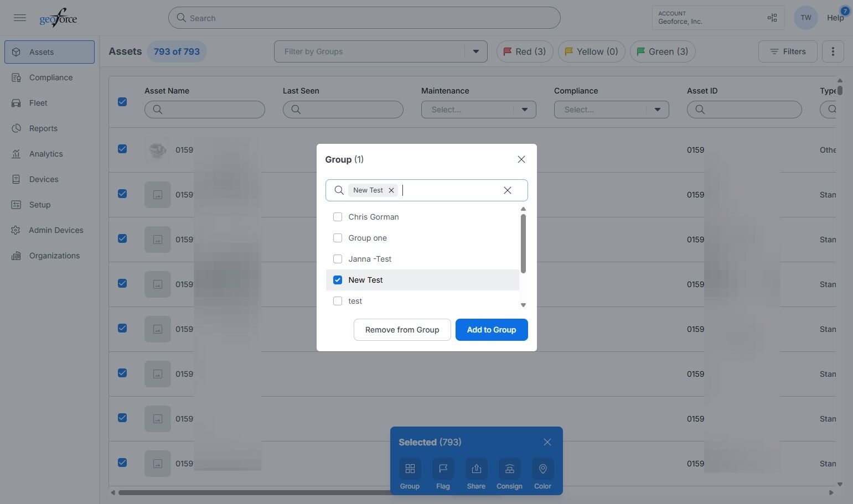Open the account switcher settings icon
853x504 pixels.
(x=772, y=18)
